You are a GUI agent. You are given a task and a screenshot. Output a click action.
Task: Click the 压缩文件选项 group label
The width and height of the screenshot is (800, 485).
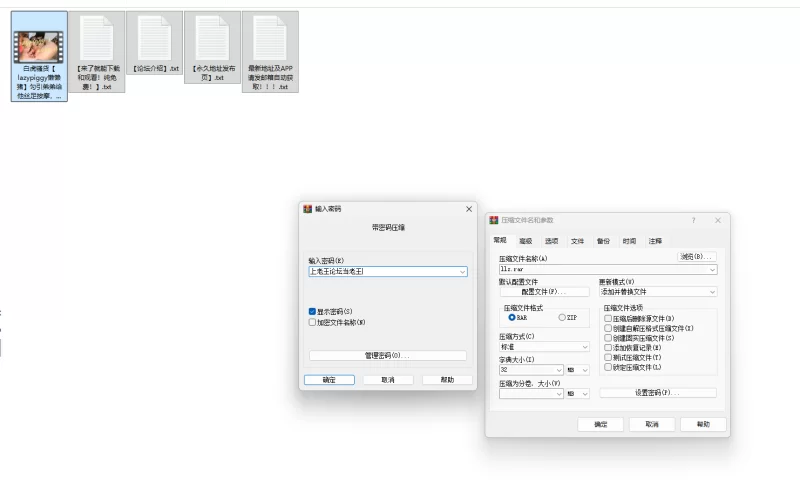pyautogui.click(x=623, y=308)
